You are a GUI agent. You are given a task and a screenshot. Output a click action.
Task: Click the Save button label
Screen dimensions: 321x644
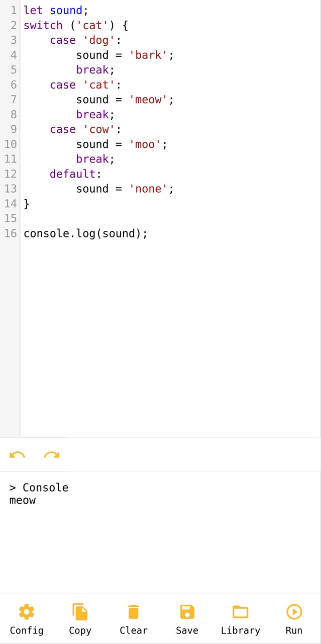pos(187,630)
